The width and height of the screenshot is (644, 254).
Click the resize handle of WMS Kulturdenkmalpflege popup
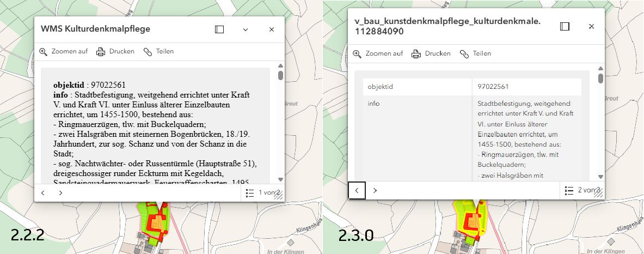pyautogui.click(x=278, y=197)
